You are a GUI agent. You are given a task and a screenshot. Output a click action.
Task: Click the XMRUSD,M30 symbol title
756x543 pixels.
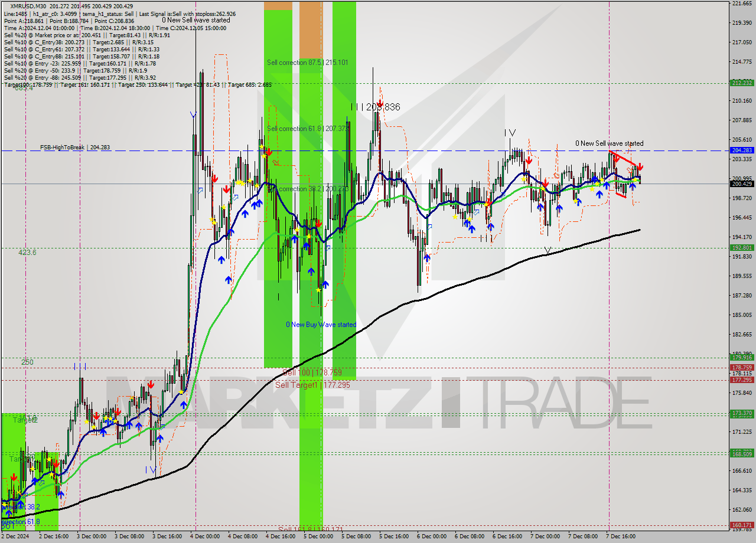[28, 5]
